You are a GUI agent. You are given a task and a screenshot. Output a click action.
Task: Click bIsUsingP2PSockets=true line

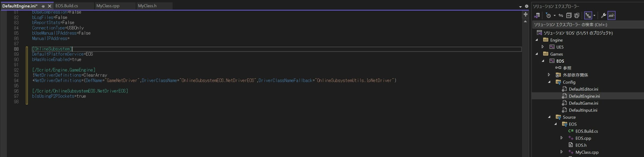(59, 96)
